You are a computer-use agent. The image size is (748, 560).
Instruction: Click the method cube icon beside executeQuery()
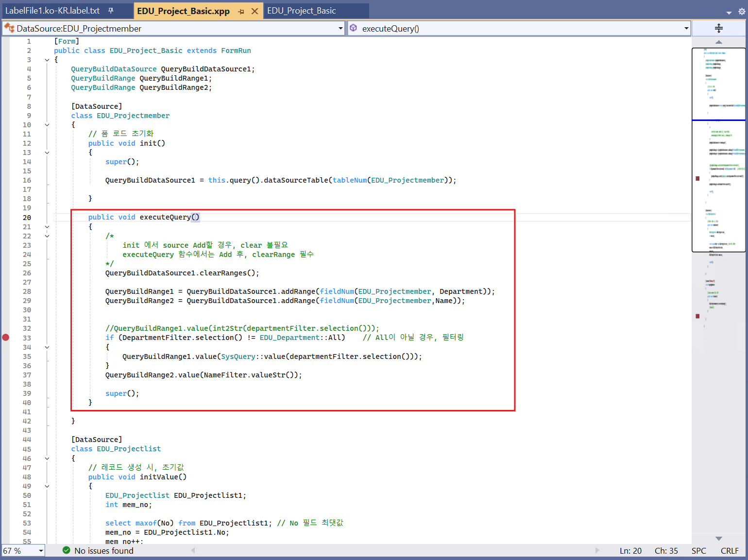(354, 28)
